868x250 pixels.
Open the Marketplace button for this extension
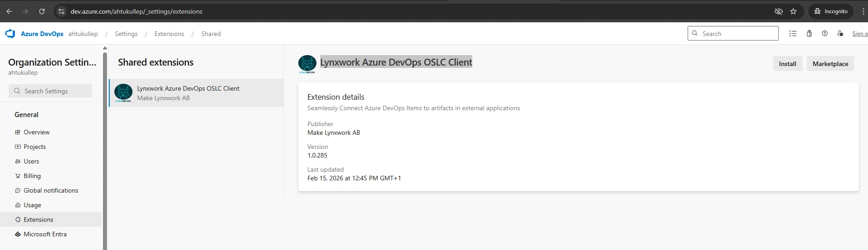pyautogui.click(x=830, y=64)
